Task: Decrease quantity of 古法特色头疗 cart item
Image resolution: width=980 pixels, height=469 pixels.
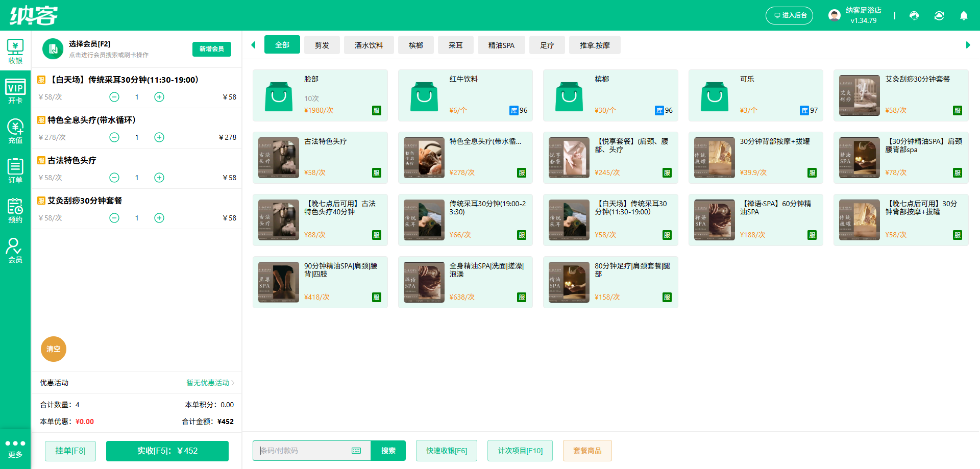Action: pyautogui.click(x=114, y=178)
